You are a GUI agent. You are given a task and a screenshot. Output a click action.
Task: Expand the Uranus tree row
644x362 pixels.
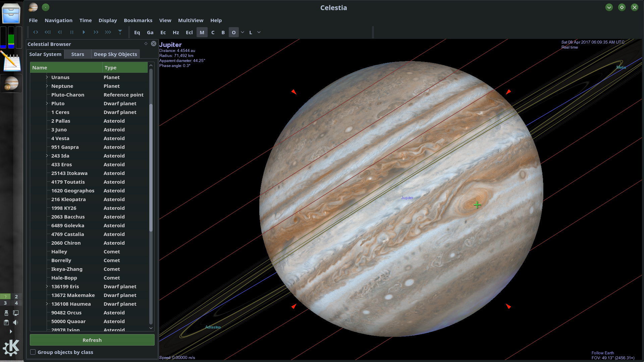point(47,77)
